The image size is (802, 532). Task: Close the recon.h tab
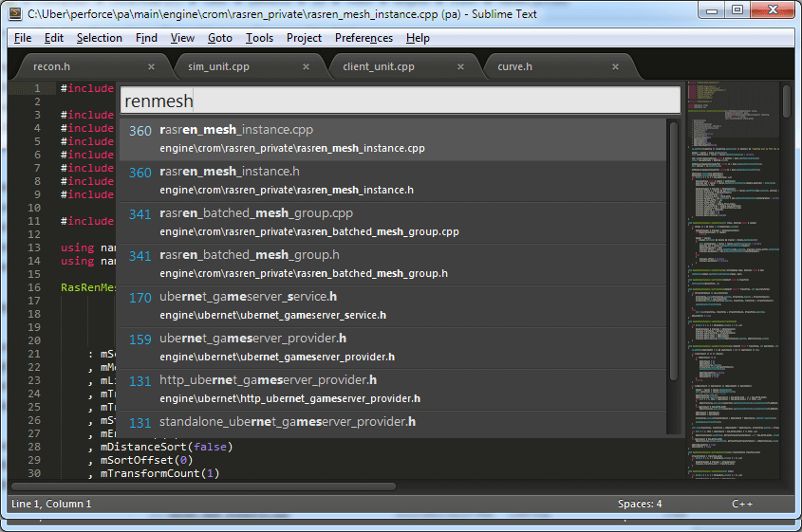pos(151,67)
